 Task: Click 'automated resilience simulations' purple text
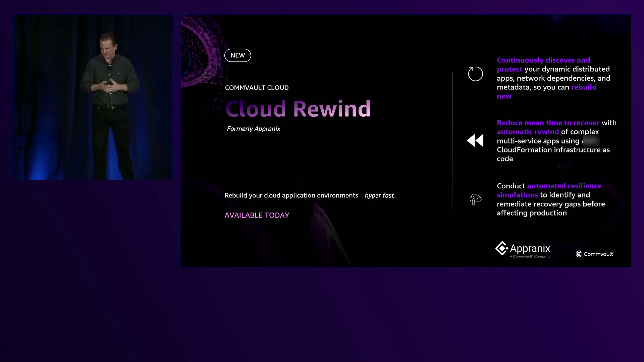point(564,186)
